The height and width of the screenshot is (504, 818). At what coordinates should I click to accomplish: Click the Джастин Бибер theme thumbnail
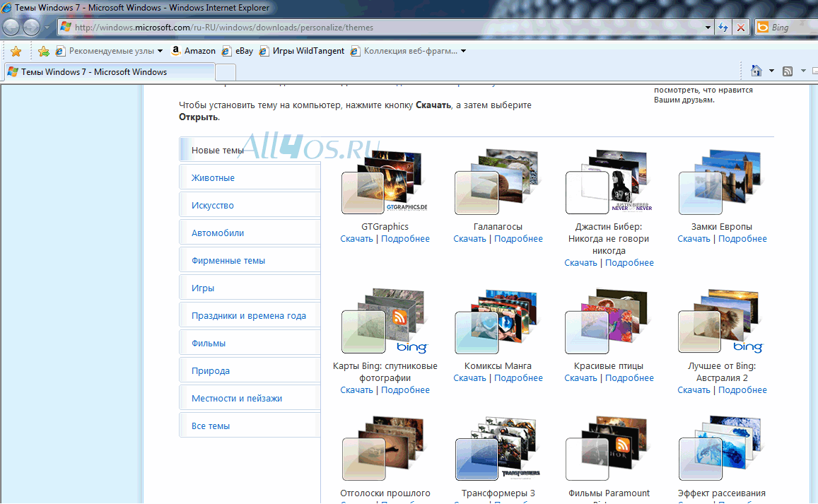(x=609, y=182)
